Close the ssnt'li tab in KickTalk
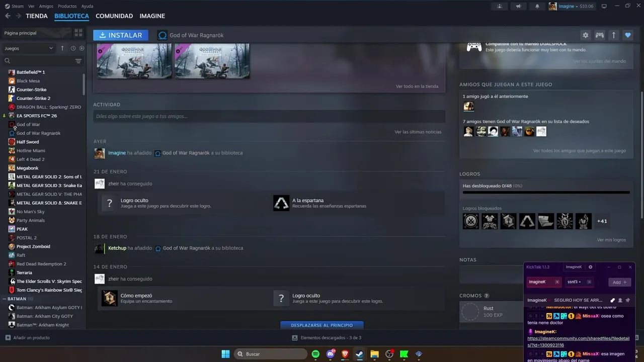644x362 pixels. (589, 282)
